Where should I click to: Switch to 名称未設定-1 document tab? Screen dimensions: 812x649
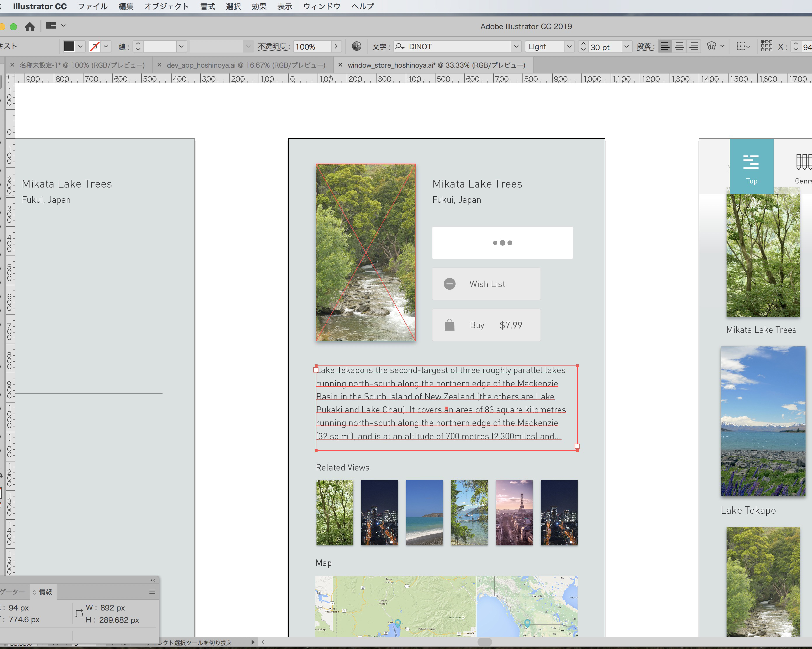82,65
